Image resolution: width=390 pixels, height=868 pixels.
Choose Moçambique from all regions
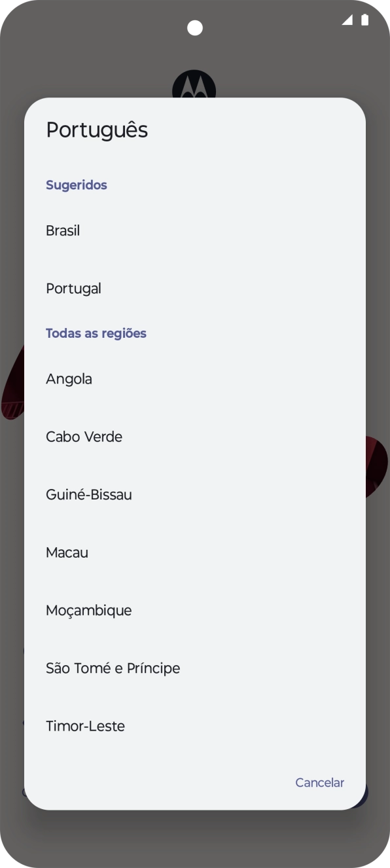tap(88, 610)
